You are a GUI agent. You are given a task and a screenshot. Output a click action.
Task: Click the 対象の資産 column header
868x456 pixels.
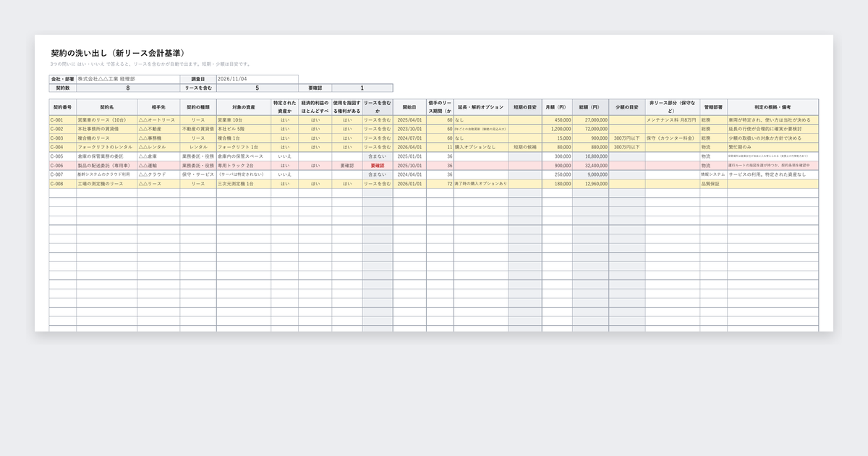(x=243, y=107)
